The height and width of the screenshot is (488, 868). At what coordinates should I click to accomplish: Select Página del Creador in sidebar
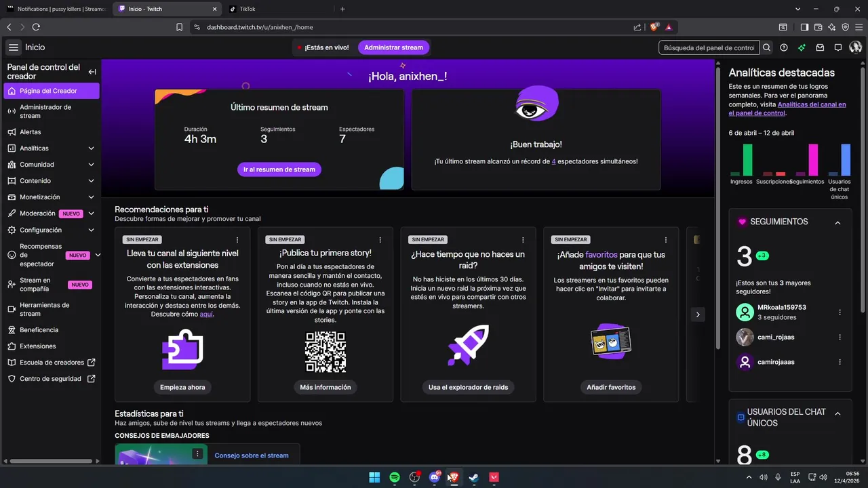coord(52,91)
